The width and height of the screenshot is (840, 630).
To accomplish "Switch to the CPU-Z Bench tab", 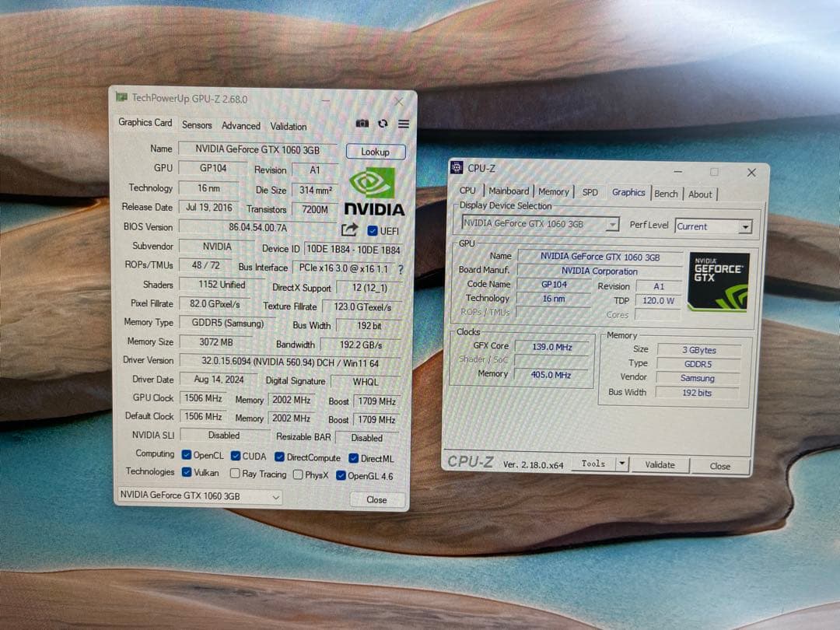I will point(666,194).
